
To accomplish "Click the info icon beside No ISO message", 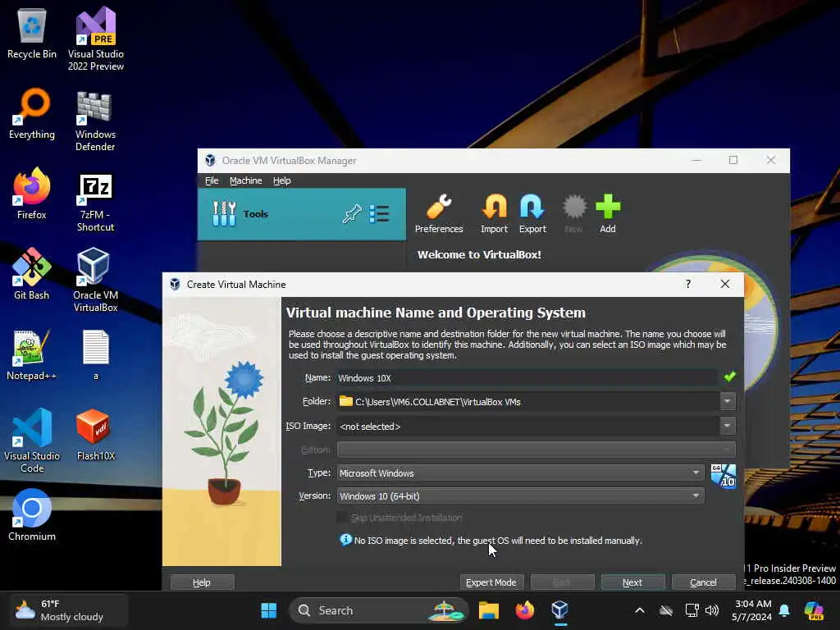I will tap(345, 540).
